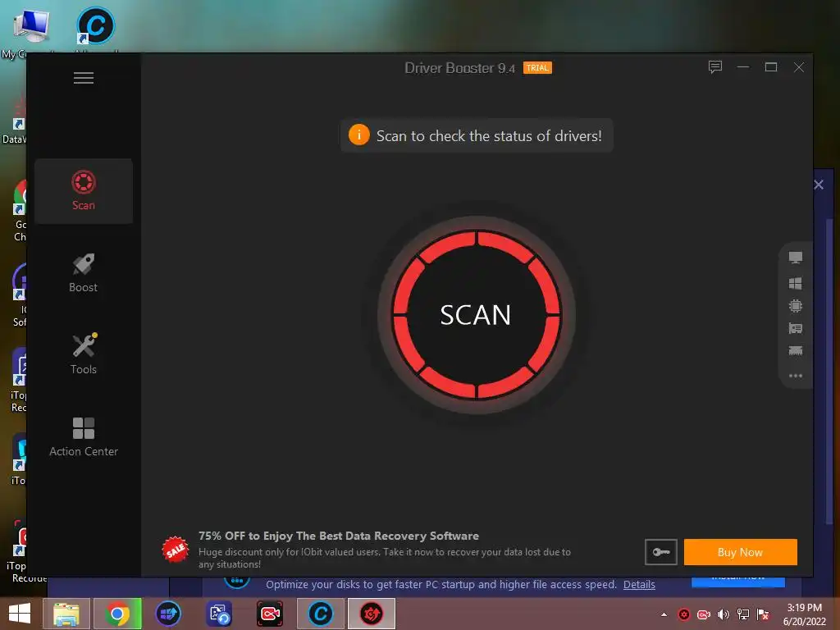Switch to Driver Booster taskbar icon
This screenshot has height=630, width=840.
(x=372, y=614)
